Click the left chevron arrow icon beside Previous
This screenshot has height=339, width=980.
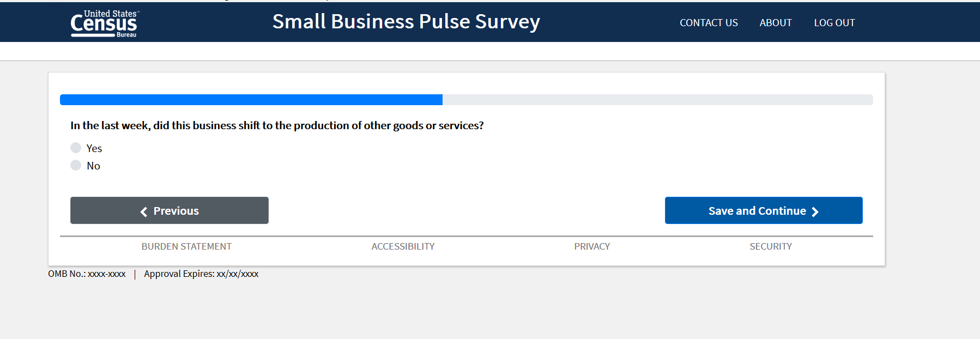[144, 211]
